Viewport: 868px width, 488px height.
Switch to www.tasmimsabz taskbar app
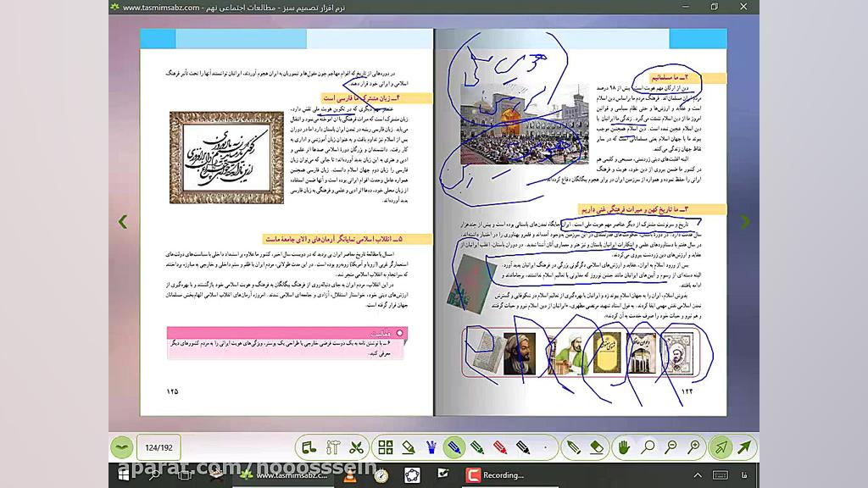click(284, 474)
